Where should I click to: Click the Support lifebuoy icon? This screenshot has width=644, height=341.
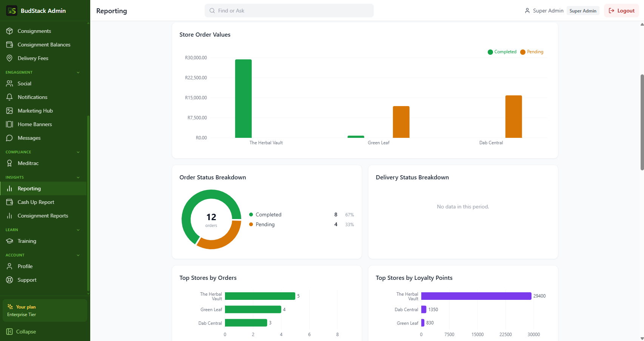coord(9,280)
